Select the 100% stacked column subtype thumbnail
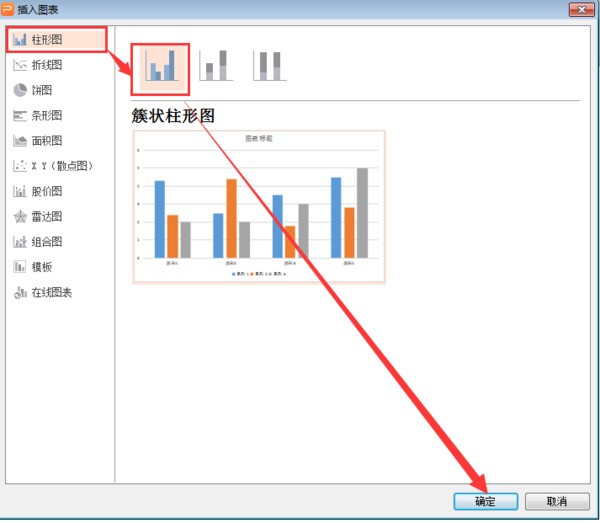 pos(268,65)
